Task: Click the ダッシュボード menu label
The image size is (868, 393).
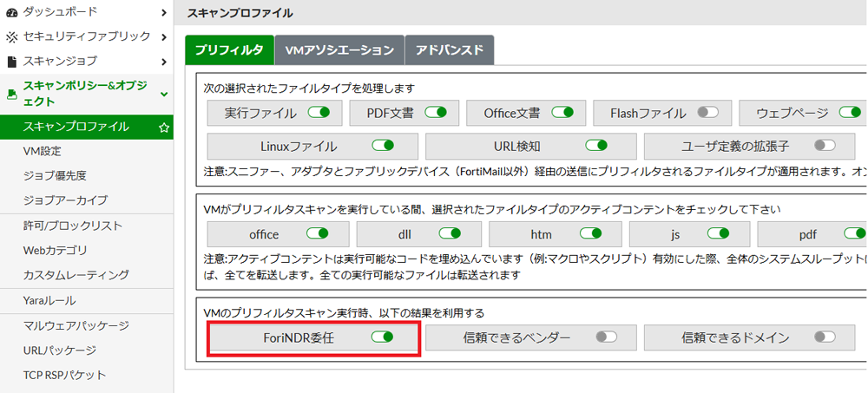Action: 60,11
